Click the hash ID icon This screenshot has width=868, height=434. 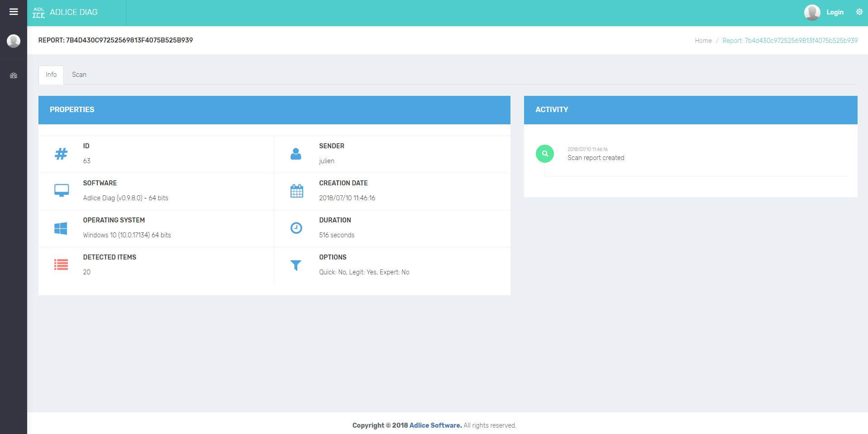[61, 154]
